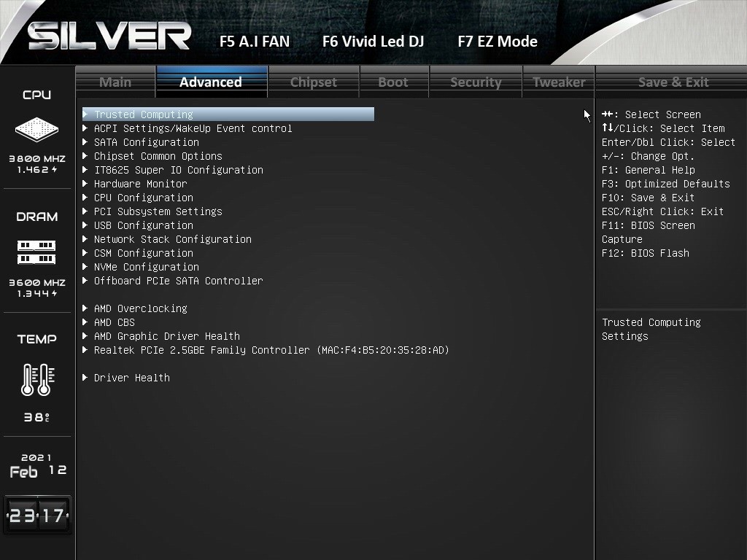
Task: Switch to the Main tab
Action: [115, 82]
